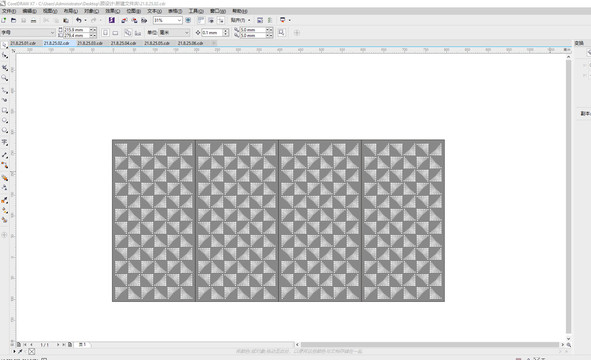Open the Text menu
591x360 pixels.
click(155, 11)
